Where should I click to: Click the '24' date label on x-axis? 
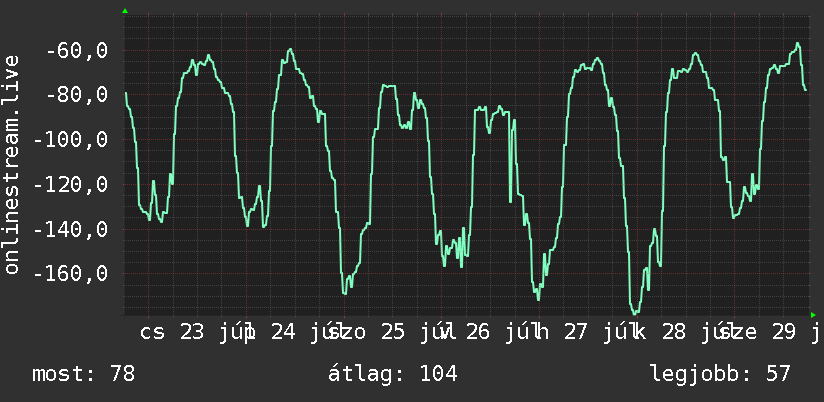[283, 332]
